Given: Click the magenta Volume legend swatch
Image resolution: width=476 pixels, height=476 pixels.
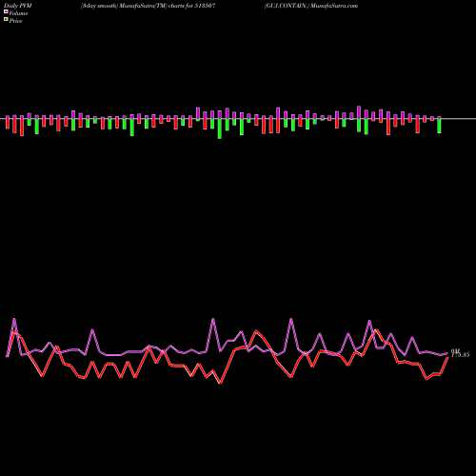Looking at the screenshot, I should point(6,12).
